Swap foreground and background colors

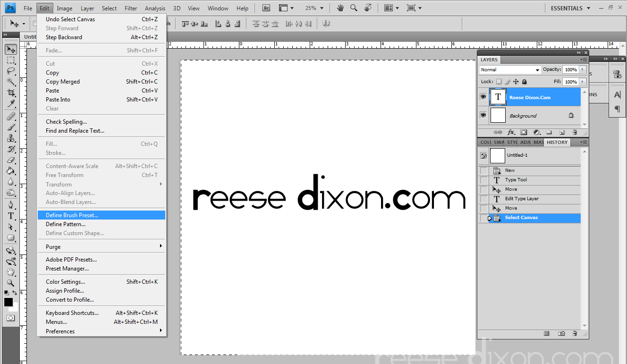15,293
